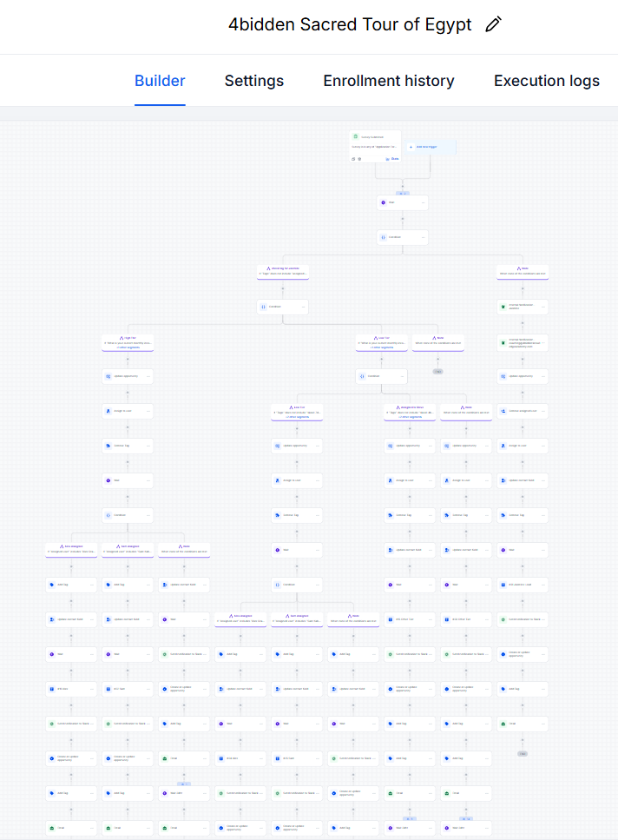Click the Condition icon directly under Low Tier branch
618x840 pixels.
[362, 376]
